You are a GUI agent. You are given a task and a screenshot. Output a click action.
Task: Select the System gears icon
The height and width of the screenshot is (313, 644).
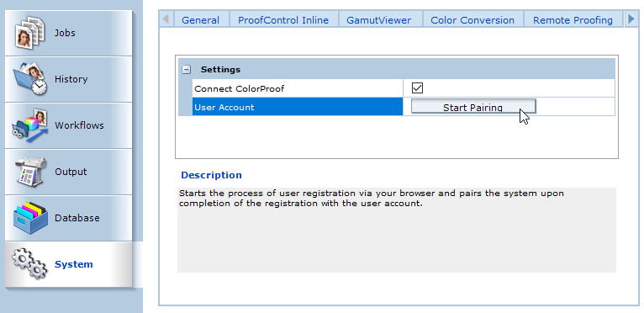pos(29,263)
